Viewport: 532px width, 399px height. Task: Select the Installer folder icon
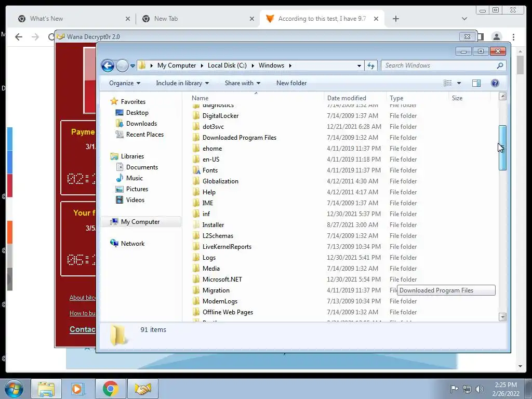196,224
